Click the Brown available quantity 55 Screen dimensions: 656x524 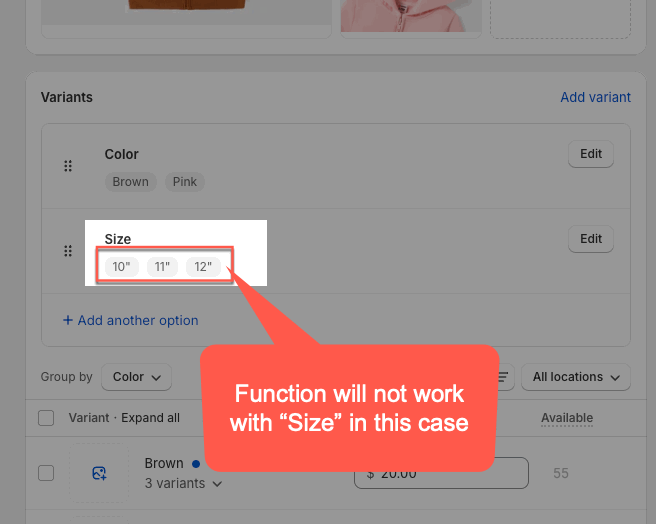point(561,473)
